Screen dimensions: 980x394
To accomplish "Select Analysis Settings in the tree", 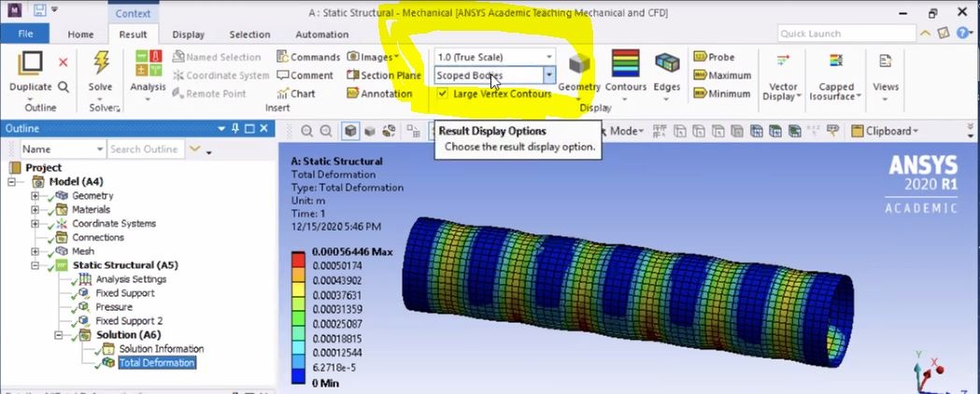I will click(x=131, y=279).
